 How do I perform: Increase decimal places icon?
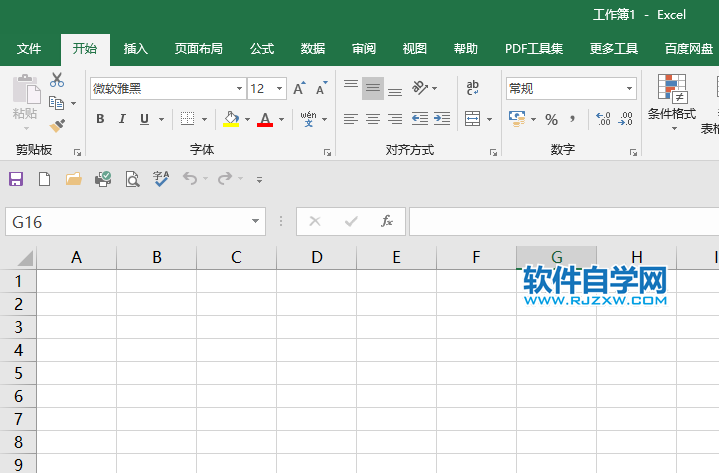click(x=603, y=119)
